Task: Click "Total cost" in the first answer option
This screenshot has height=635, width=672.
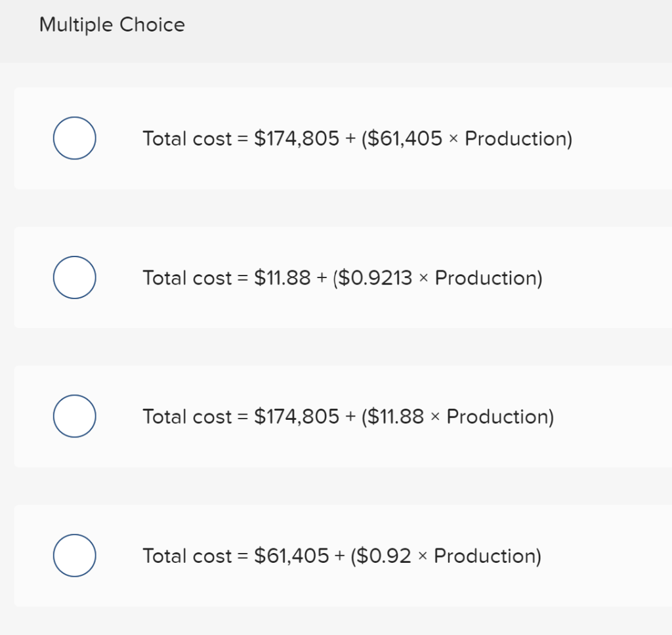Action: (187, 139)
